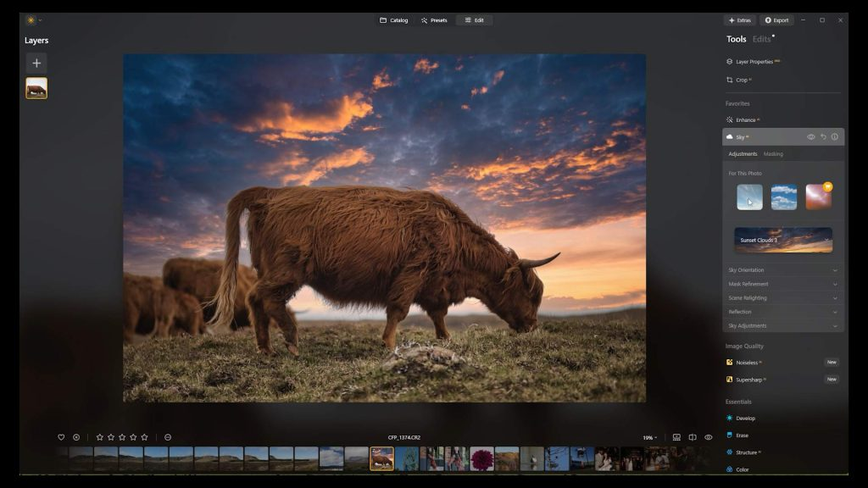Screen dimensions: 868x488
Task: Switch to the Catalog tab
Action: 395,19
